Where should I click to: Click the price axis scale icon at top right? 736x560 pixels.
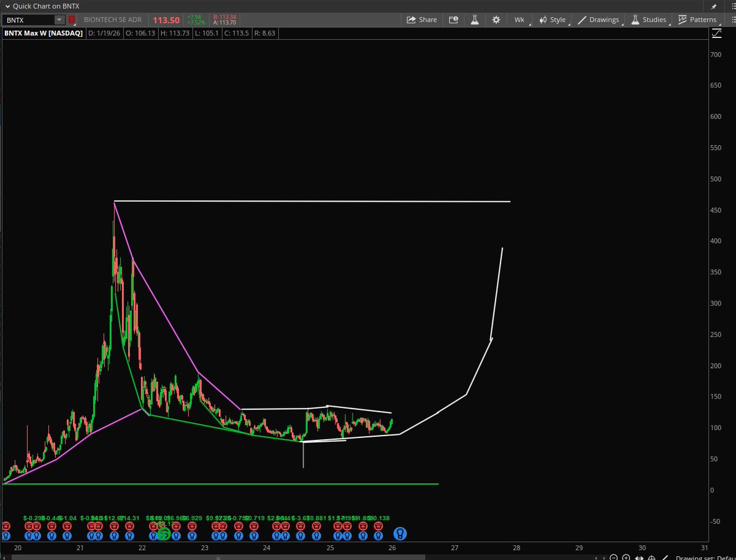click(716, 34)
